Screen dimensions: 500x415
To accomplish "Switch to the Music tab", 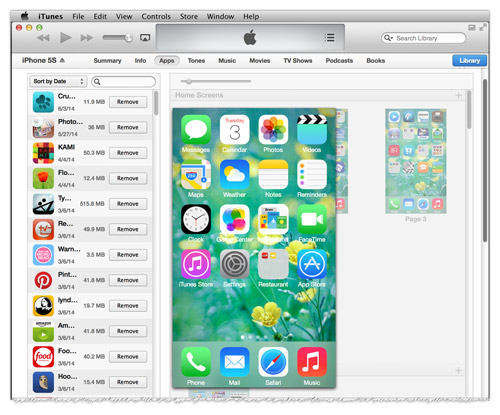I will pos(227,61).
